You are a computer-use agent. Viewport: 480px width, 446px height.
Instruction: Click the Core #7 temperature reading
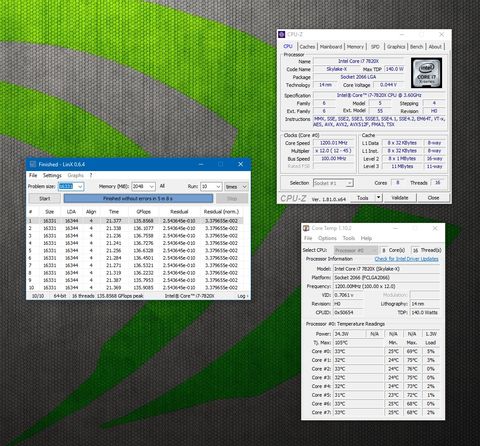(x=358, y=413)
